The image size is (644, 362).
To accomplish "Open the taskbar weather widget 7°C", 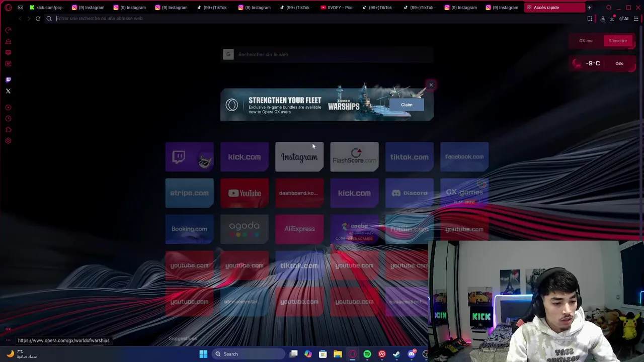I will click(x=23, y=354).
